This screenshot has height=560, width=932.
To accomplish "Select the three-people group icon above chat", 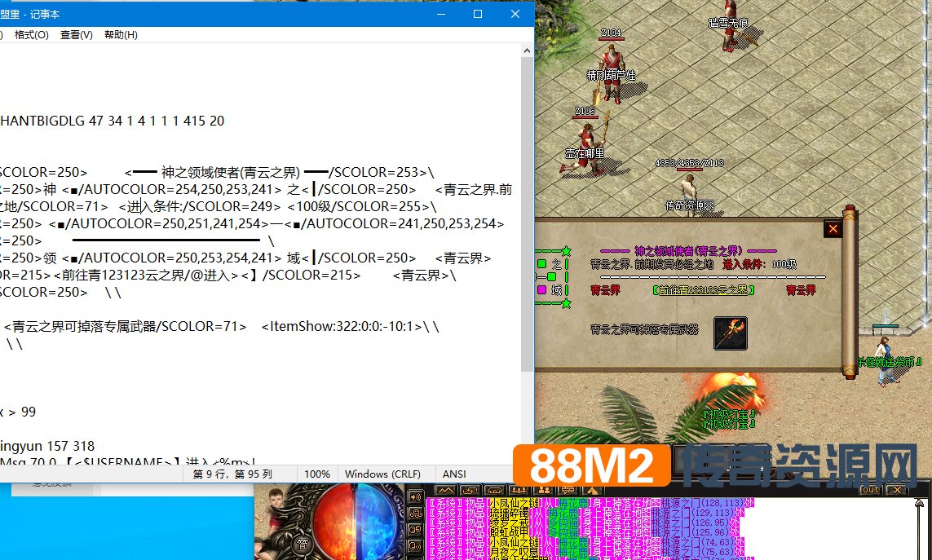I will point(519,491).
